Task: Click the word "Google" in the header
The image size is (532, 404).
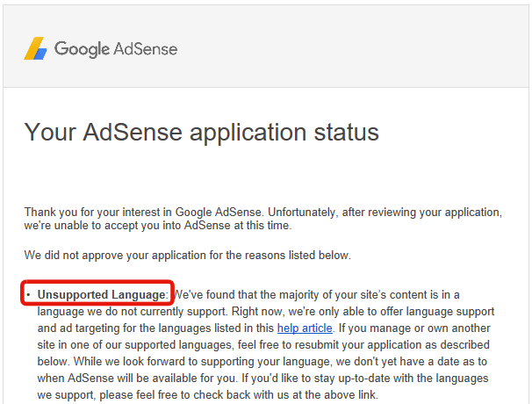Action: click(x=83, y=49)
